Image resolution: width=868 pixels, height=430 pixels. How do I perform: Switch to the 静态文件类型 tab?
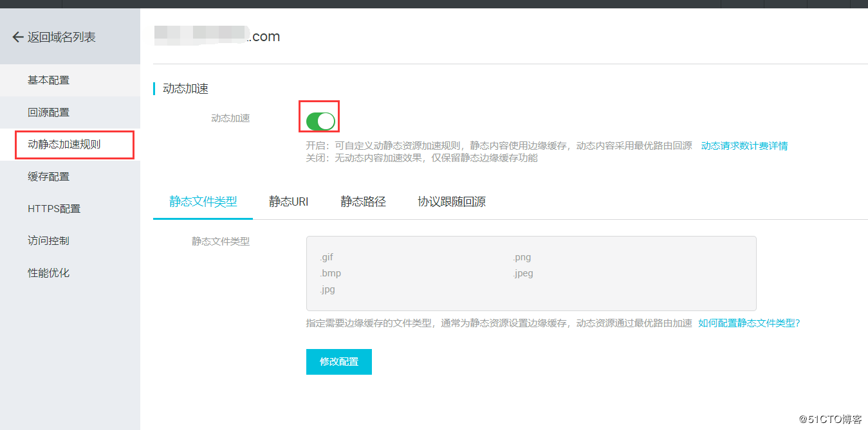click(x=202, y=201)
